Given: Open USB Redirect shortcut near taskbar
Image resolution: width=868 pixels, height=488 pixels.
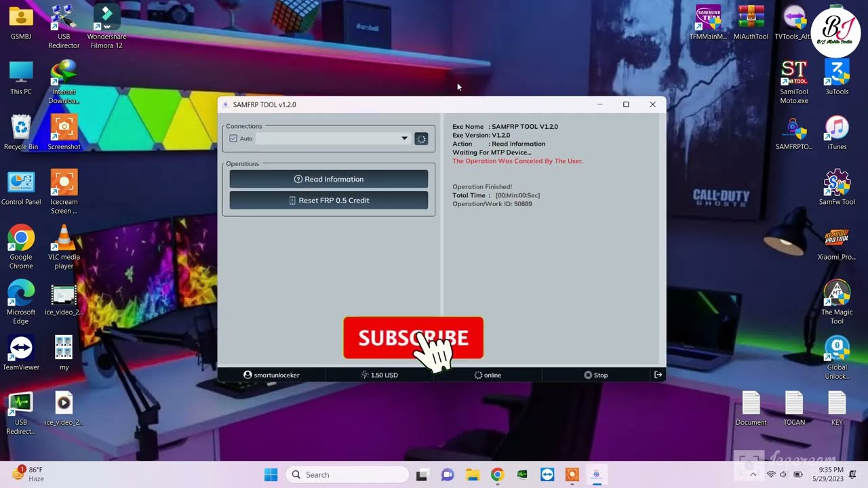Looking at the screenshot, I should click(21, 413).
